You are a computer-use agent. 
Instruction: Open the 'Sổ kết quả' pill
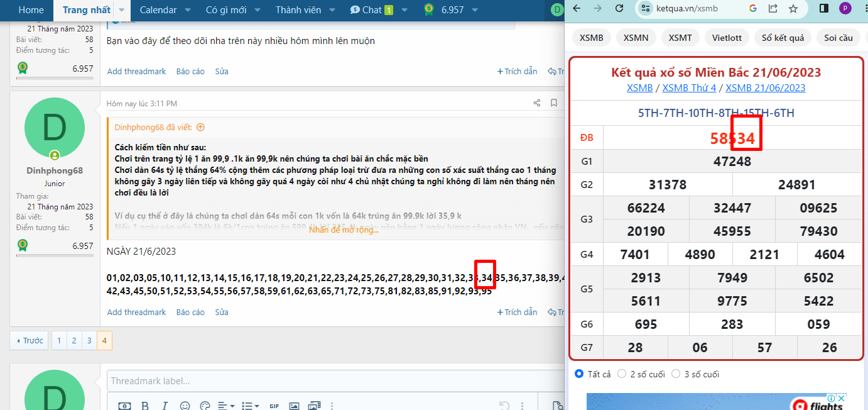783,38
